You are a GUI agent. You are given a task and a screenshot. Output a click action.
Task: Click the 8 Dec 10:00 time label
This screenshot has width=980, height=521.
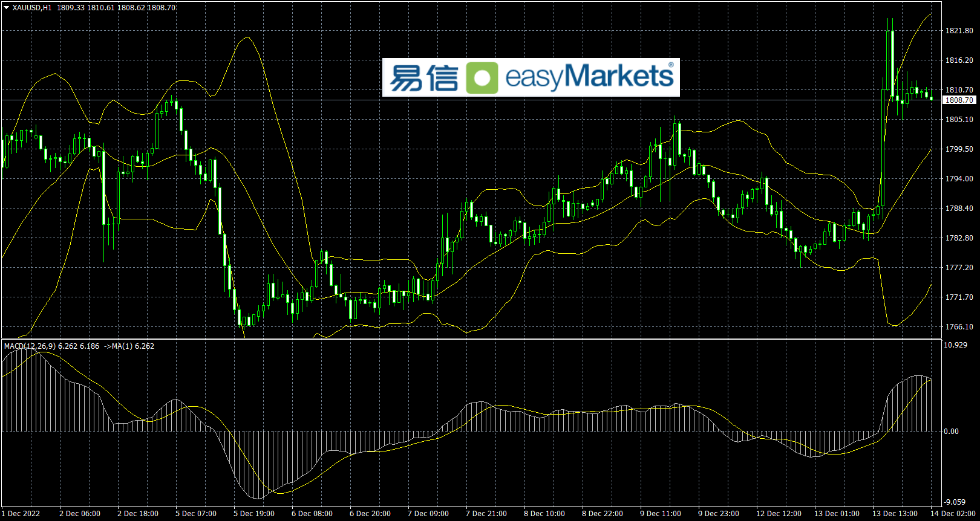click(x=544, y=514)
